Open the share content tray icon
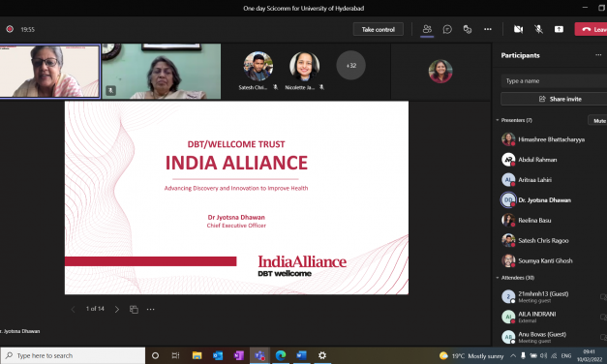Viewport: 607px width, 364px height. tap(559, 29)
